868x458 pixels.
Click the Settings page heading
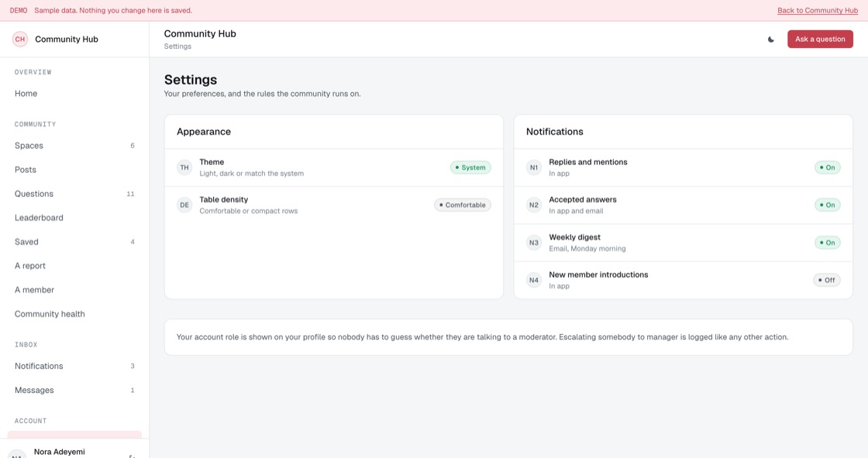(x=191, y=80)
